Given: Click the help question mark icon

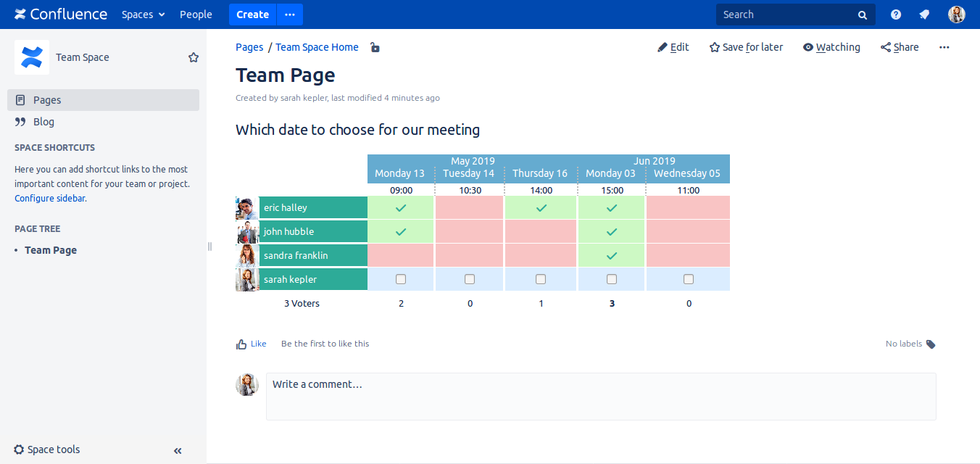Looking at the screenshot, I should coord(896,14).
